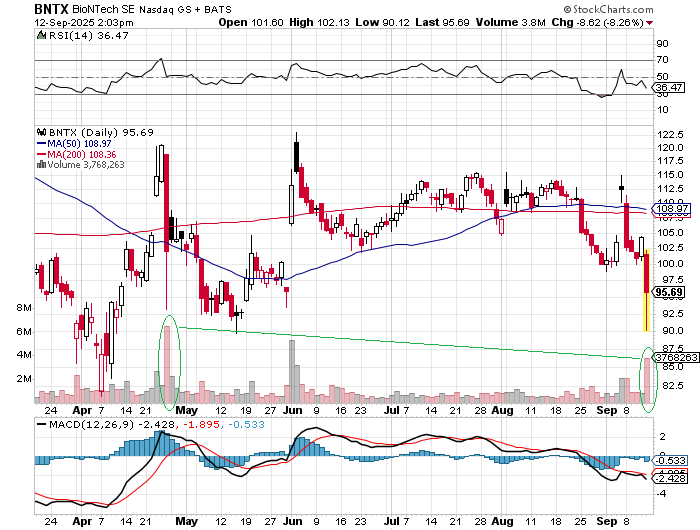Click the -0.533 tag on MACD axis
This screenshot has width=700, height=530.
point(670,460)
